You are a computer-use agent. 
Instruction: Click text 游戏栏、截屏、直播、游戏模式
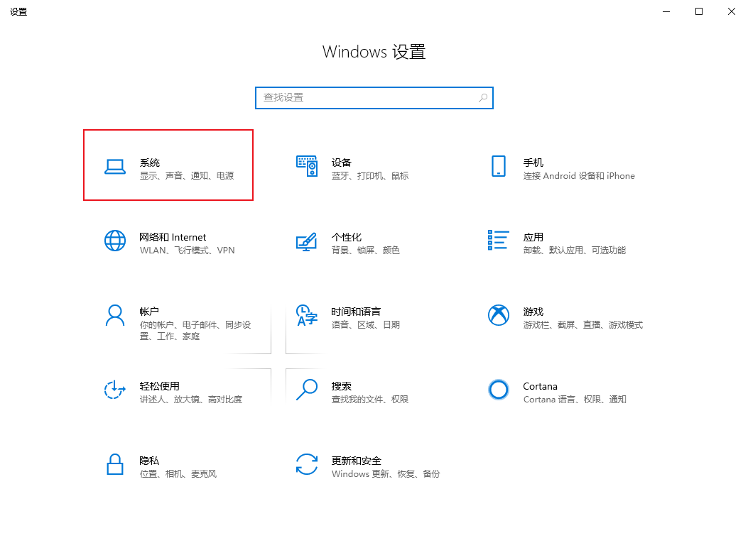[x=583, y=324]
